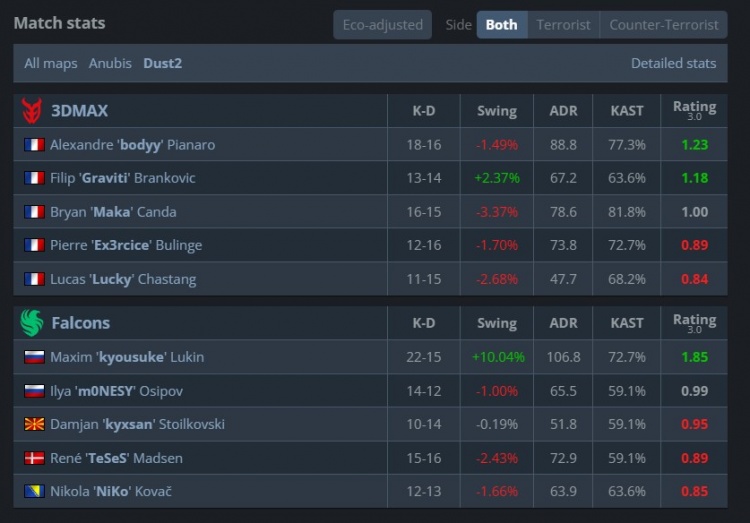
Task: Click the 3DMAX Rating 3.0 column header
Action: [694, 110]
